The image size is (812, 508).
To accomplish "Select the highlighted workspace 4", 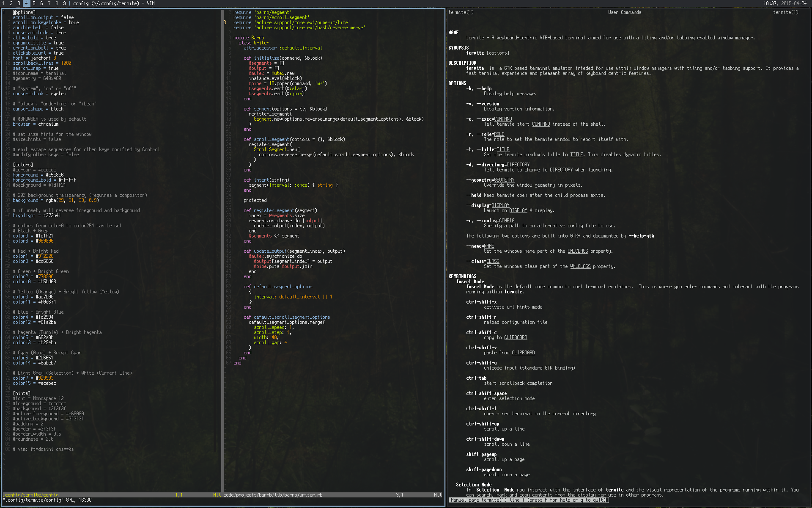I will click(26, 3).
